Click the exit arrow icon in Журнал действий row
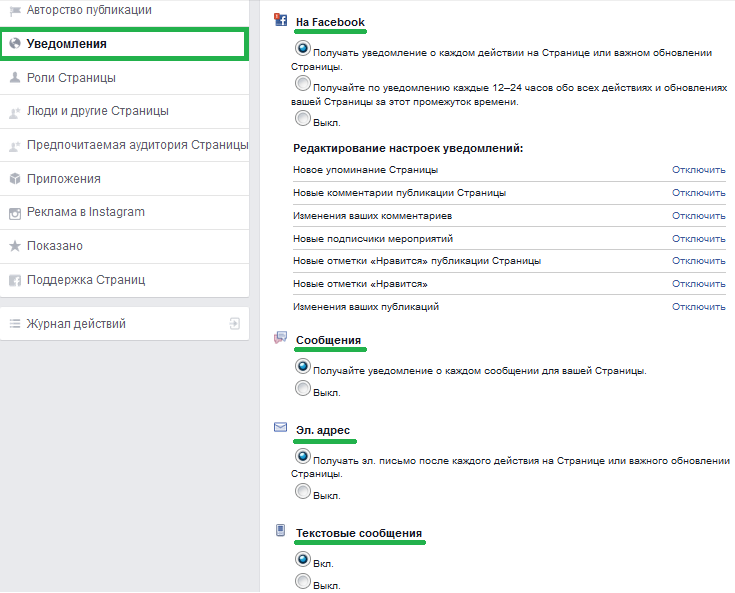Image resolution: width=735 pixels, height=593 pixels. 234,323
